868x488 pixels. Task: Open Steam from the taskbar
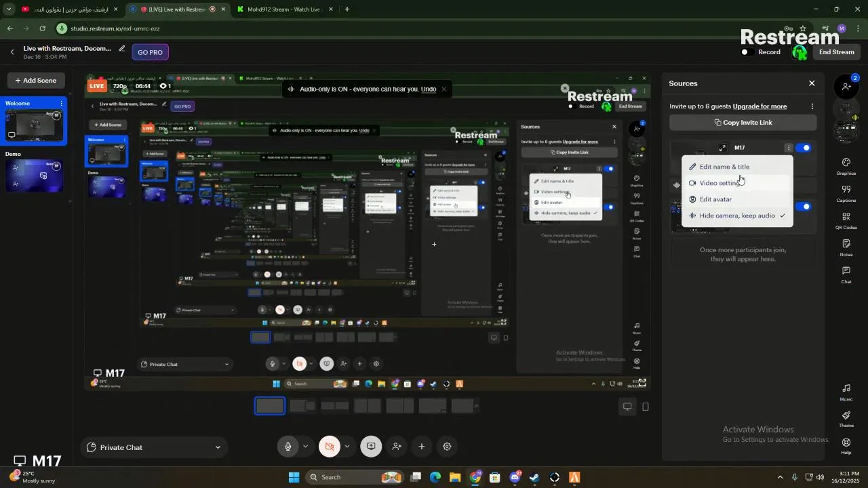534,477
